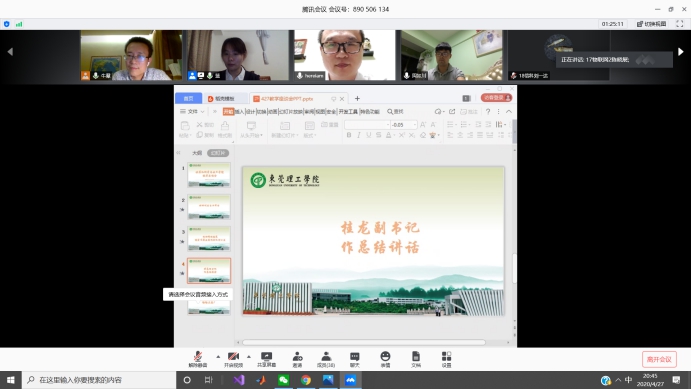Open the members list icon
Viewport: 692px width, 389px height.
pyautogui.click(x=326, y=359)
